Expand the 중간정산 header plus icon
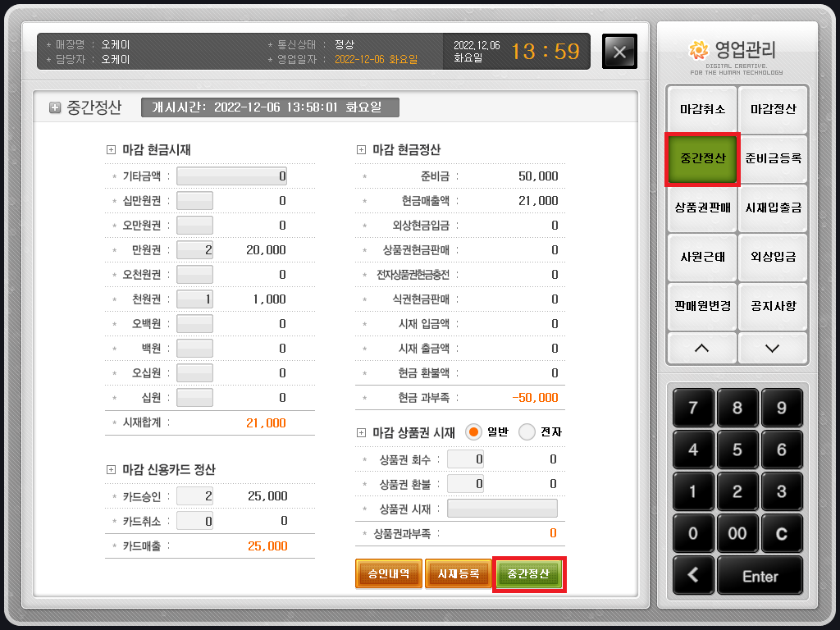The image size is (840, 630). (55, 107)
